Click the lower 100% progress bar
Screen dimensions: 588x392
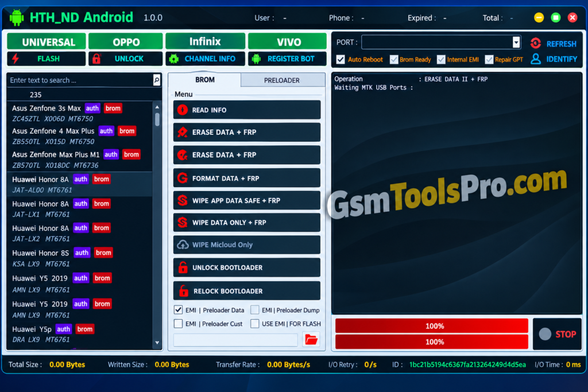click(x=432, y=341)
